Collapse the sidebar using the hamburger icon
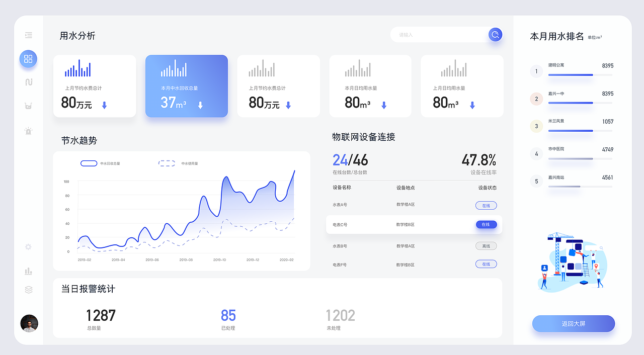This screenshot has height=355, width=644. coord(28,35)
